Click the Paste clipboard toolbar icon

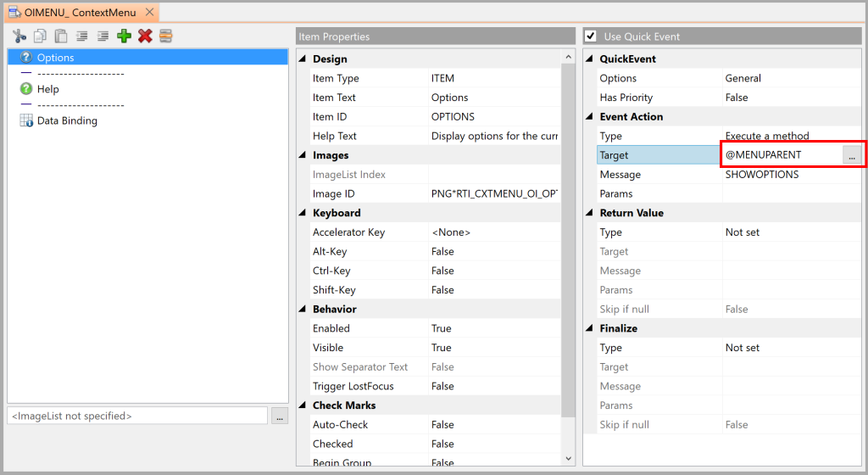coord(61,36)
